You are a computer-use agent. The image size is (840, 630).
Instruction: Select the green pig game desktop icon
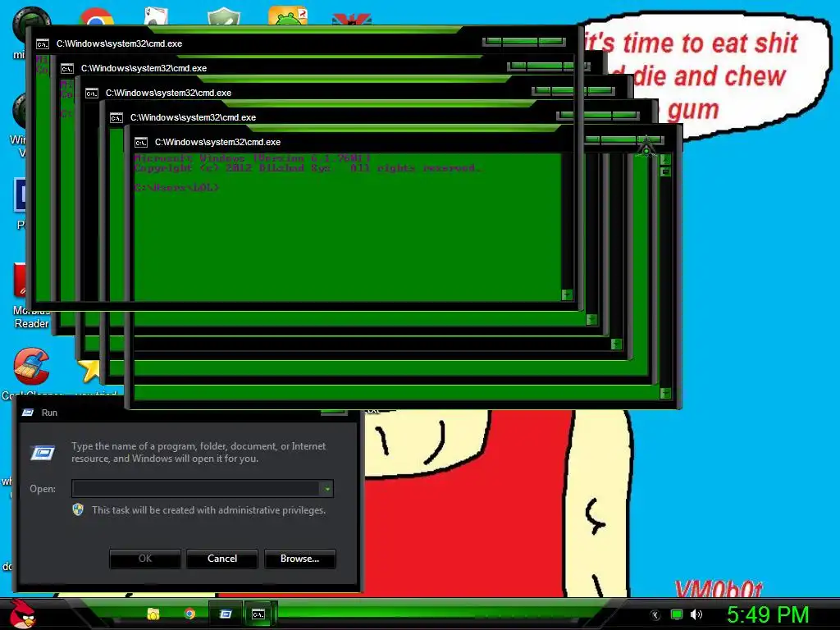(288, 16)
